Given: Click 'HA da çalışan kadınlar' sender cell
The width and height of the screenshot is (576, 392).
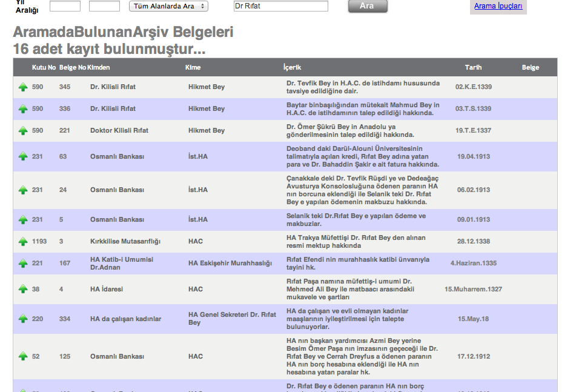Looking at the screenshot, I should click(x=125, y=319).
